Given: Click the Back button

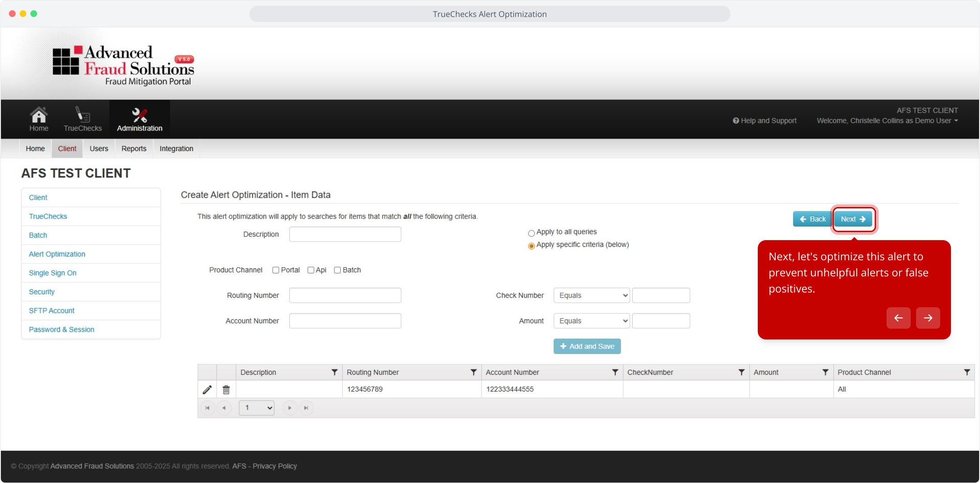Looking at the screenshot, I should [x=812, y=219].
